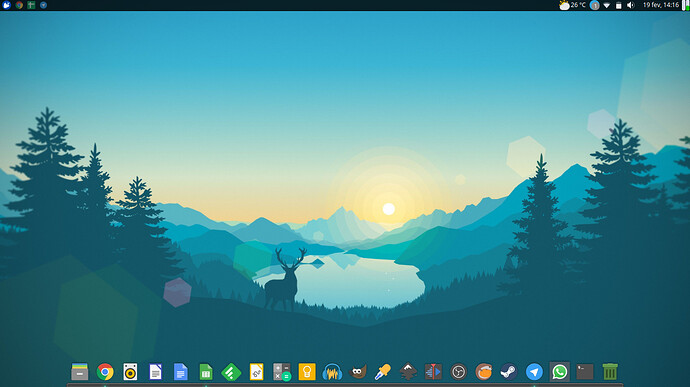690x387 pixels.
Task: Open OBS Studio recording icon
Action: (459, 372)
